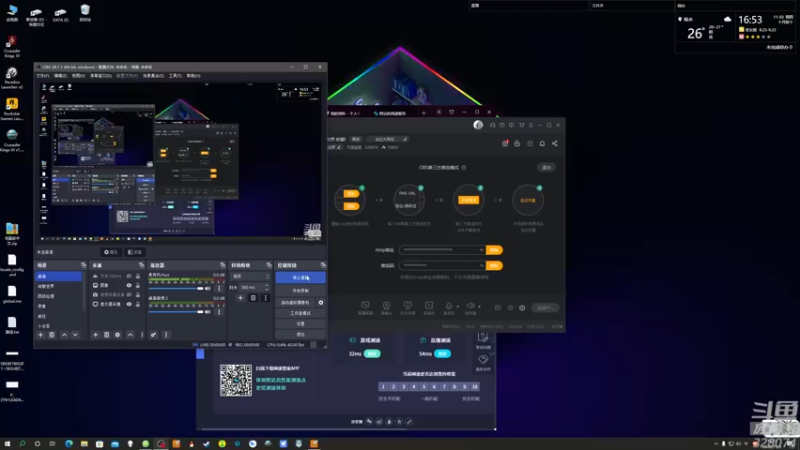The width and height of the screenshot is (800, 450).
Task: Click microphone icon in streaming app toolbar
Action: click(449, 306)
